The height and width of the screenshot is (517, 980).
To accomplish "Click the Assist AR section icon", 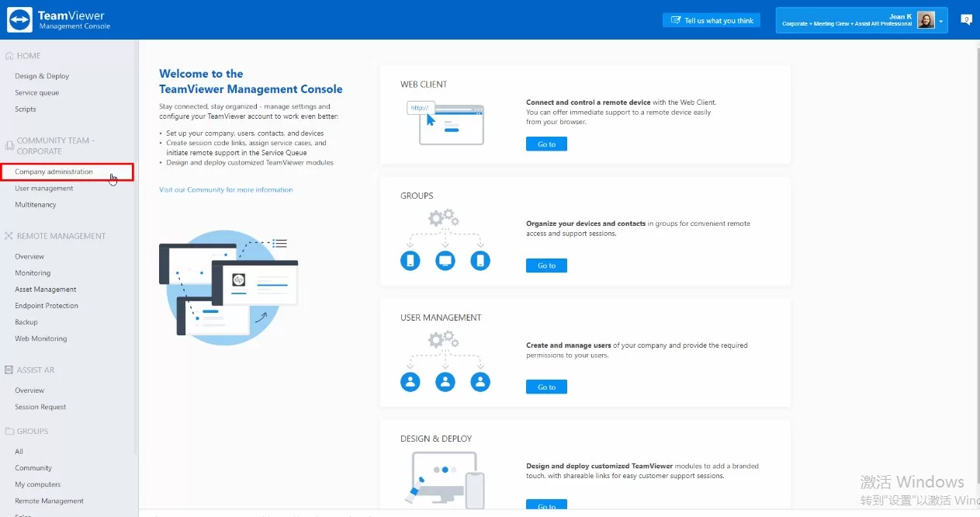I will 9,370.
